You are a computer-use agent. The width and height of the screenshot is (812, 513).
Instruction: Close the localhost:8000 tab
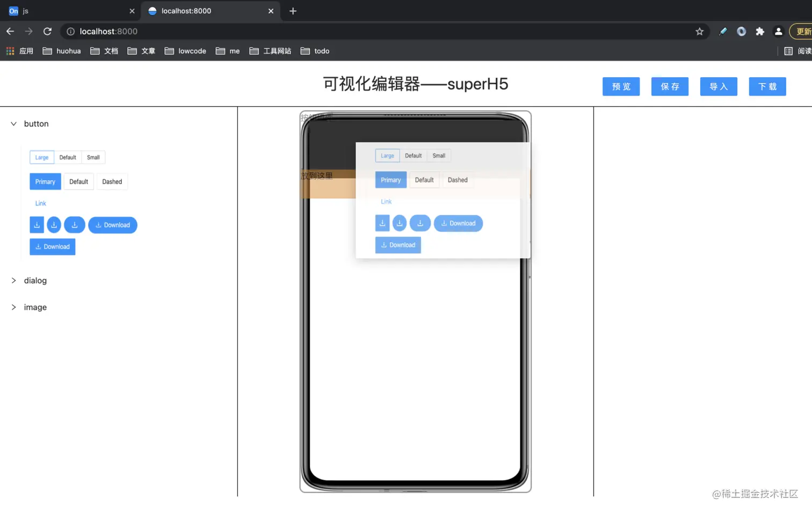[271, 11]
